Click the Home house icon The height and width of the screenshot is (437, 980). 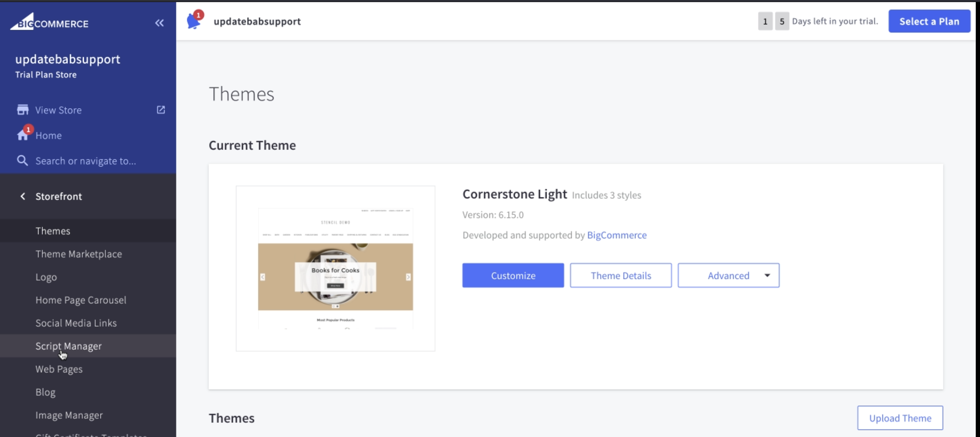(22, 135)
